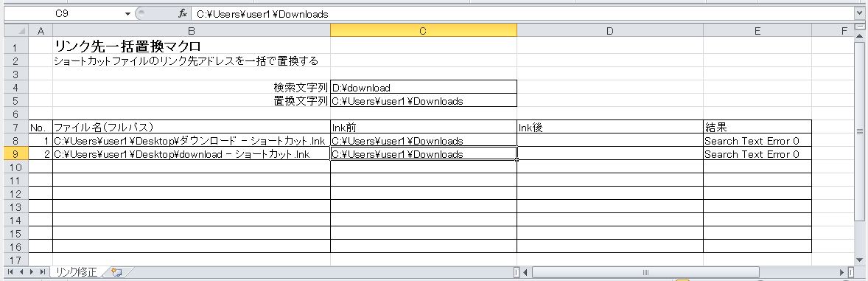
Task: Click the lnk後 header cell
Action: (610, 127)
